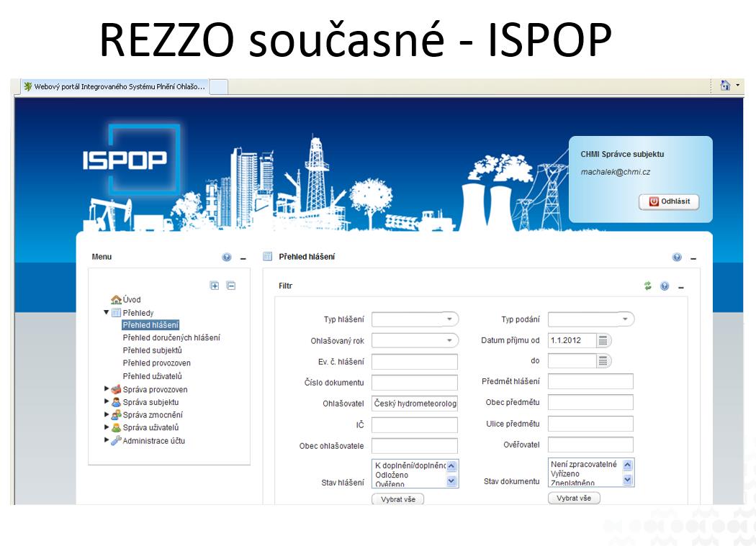
Task: Click the Datum příjmu od date field
Action: (x=572, y=341)
